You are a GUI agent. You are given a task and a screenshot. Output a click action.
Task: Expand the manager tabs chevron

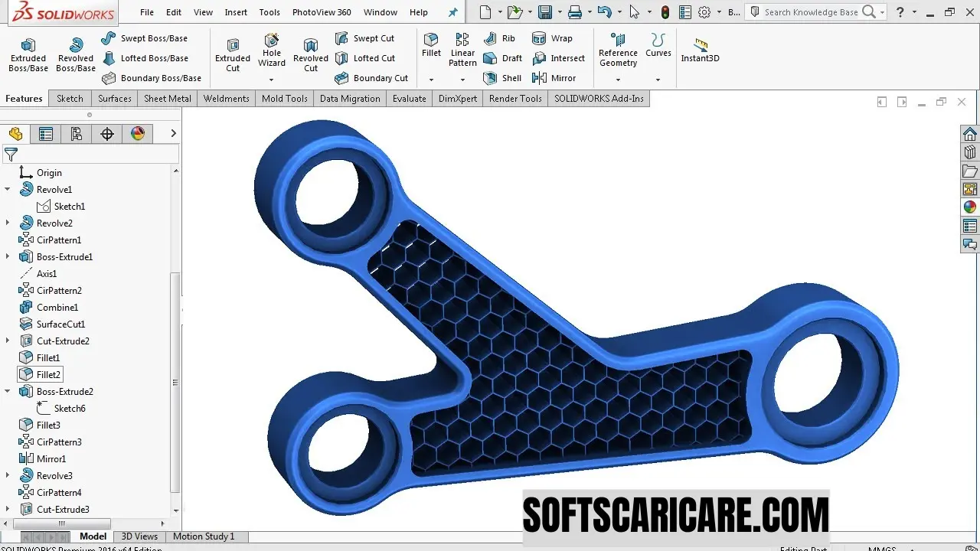173,133
